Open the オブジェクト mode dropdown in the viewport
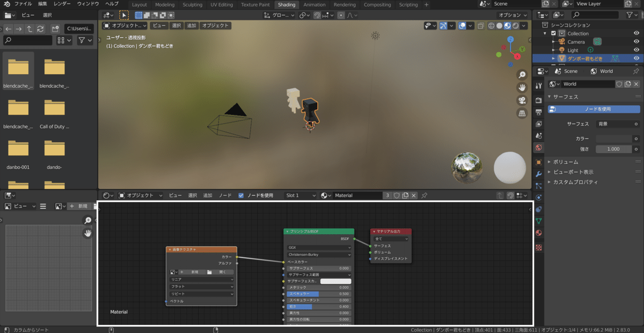The height and width of the screenshot is (333, 644). tap(124, 25)
